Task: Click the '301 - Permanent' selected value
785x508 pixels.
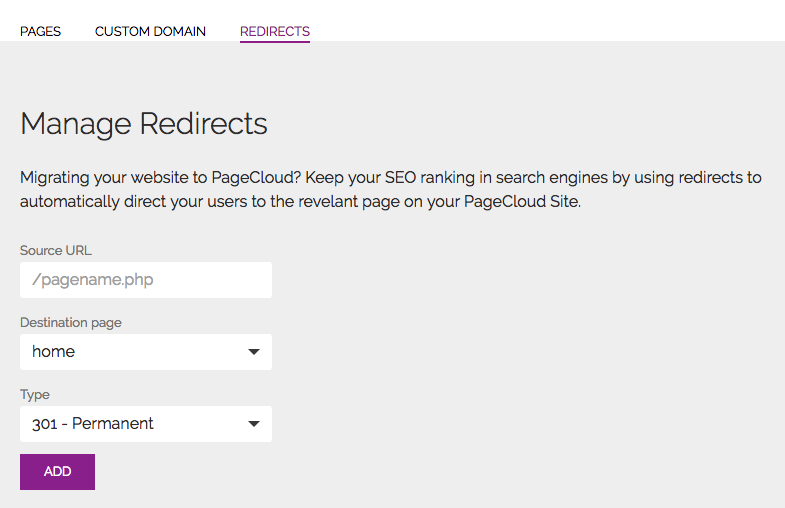Action: click(93, 424)
